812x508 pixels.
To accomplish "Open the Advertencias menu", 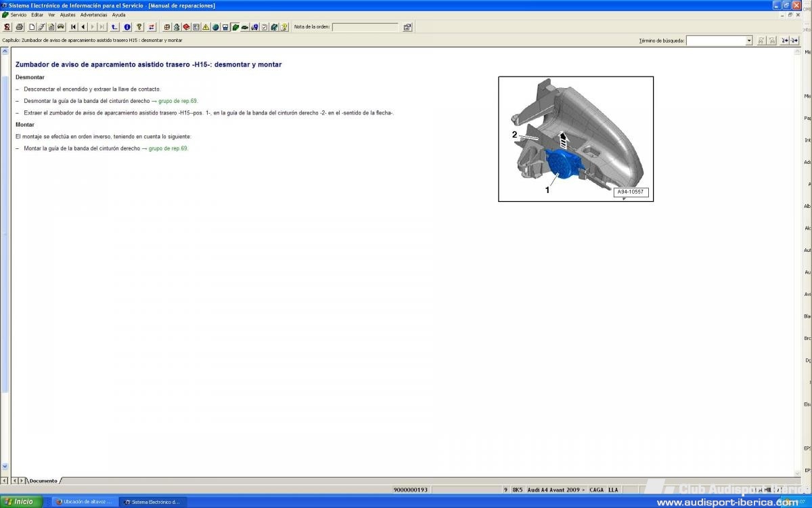I will point(94,15).
